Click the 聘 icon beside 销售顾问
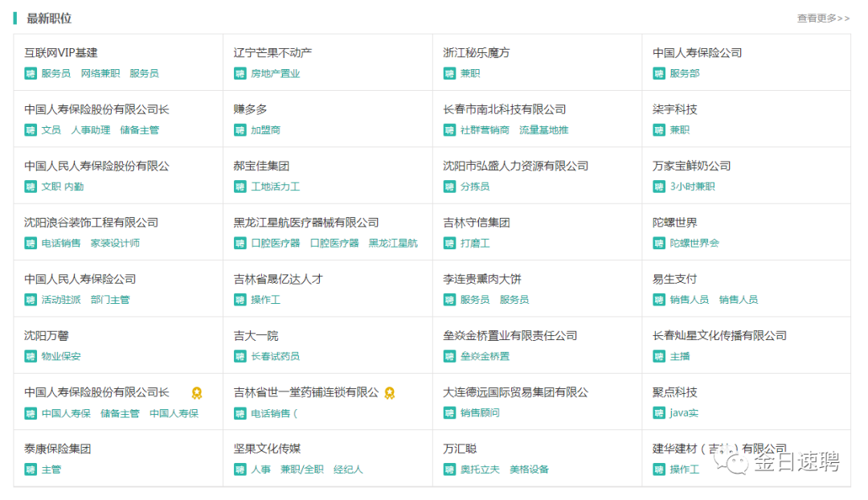868x500 pixels. 449,413
